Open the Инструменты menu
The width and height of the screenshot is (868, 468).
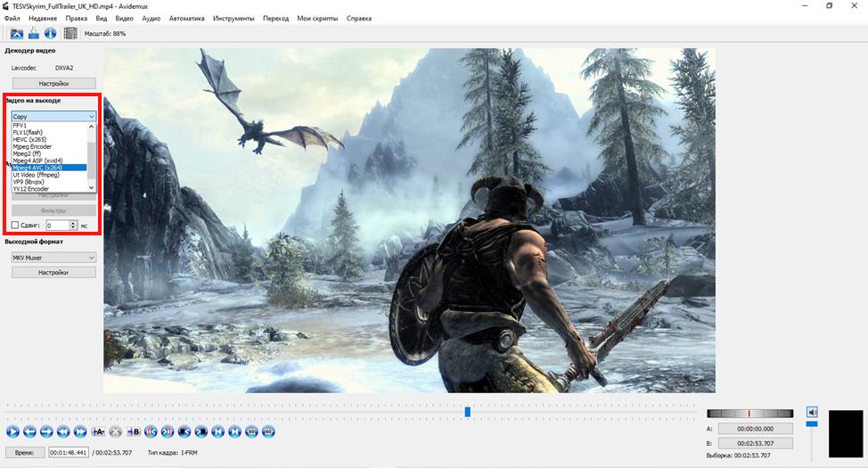tap(233, 19)
